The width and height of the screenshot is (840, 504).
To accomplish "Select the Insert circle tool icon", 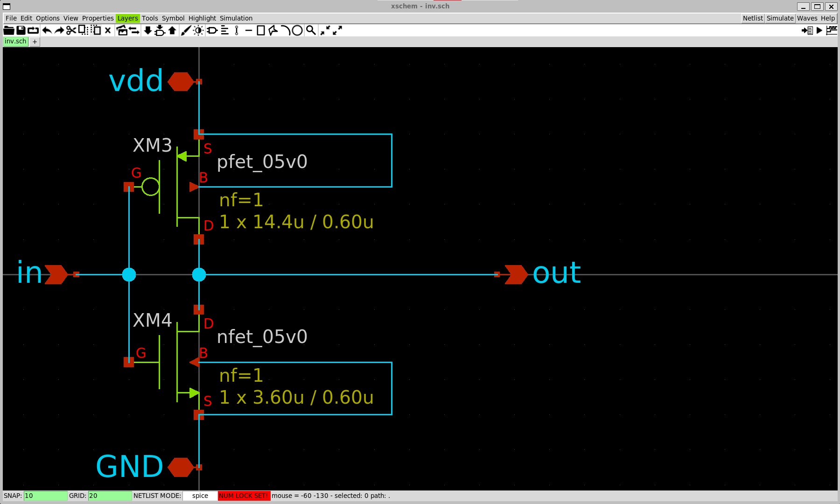I will coord(297,30).
